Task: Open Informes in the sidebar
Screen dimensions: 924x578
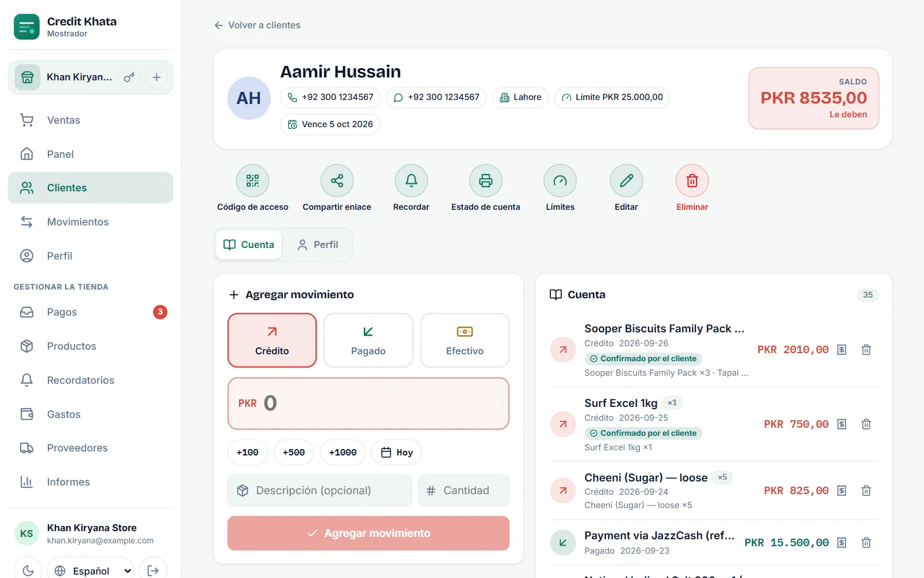Action: click(91, 482)
